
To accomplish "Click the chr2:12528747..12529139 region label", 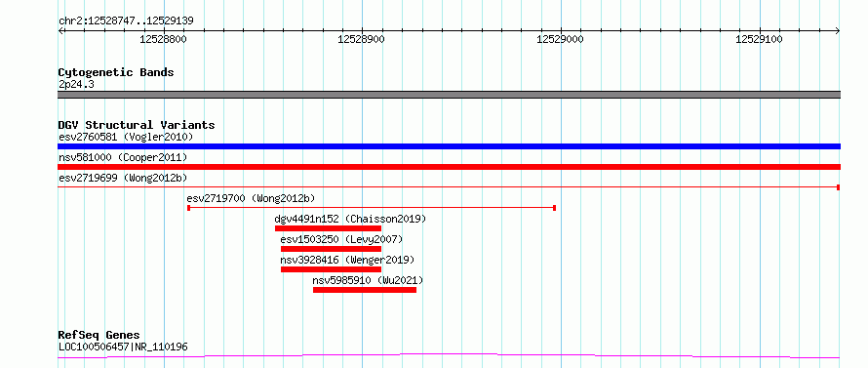I will (126, 21).
